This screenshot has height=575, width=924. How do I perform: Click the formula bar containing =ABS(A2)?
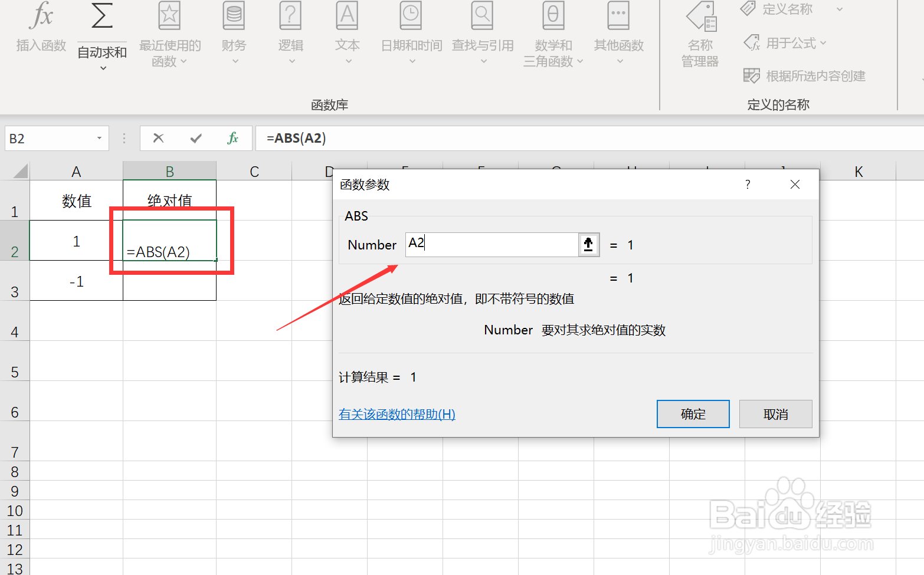589,139
